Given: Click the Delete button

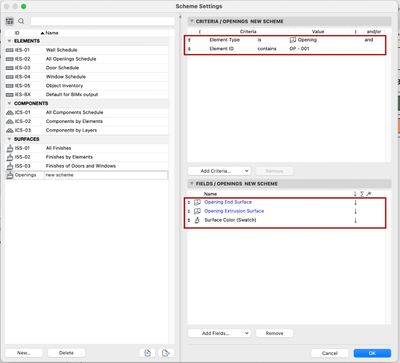Looking at the screenshot, I should 66,353.
